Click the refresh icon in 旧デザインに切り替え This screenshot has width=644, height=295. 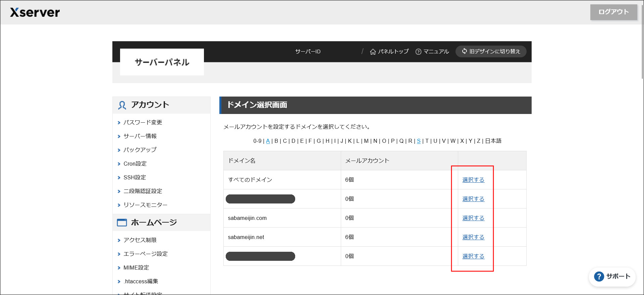coord(464,51)
